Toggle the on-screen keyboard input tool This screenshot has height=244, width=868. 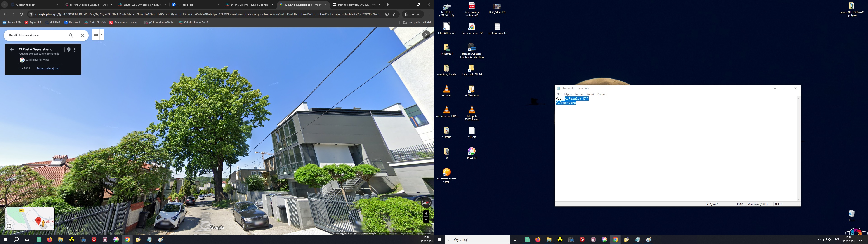(x=96, y=35)
